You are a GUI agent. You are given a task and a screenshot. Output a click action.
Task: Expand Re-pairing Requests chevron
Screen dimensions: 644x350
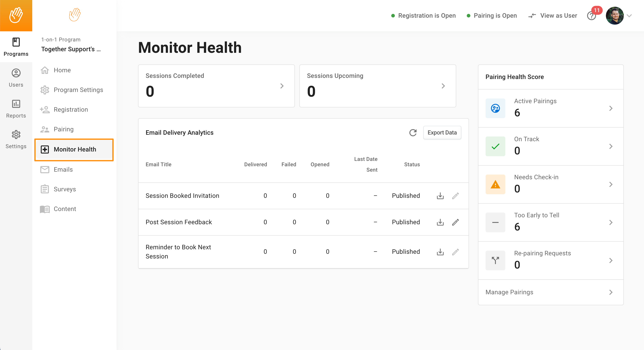point(610,260)
